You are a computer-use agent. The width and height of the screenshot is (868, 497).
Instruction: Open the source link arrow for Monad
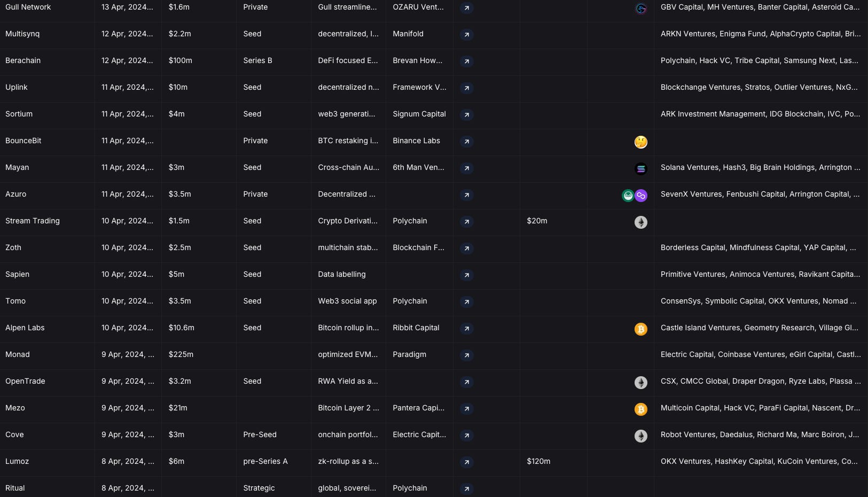point(467,355)
